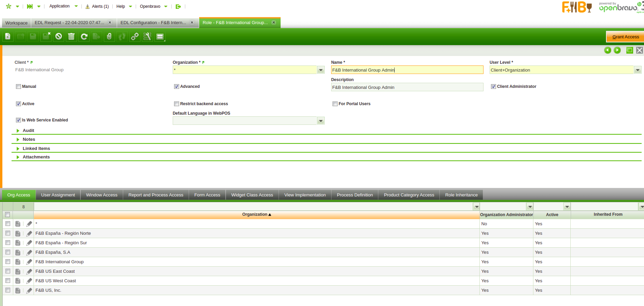Screen dimensions: 644x306
Task: Click the Save and Close toolbar icon
Action: [46, 36]
